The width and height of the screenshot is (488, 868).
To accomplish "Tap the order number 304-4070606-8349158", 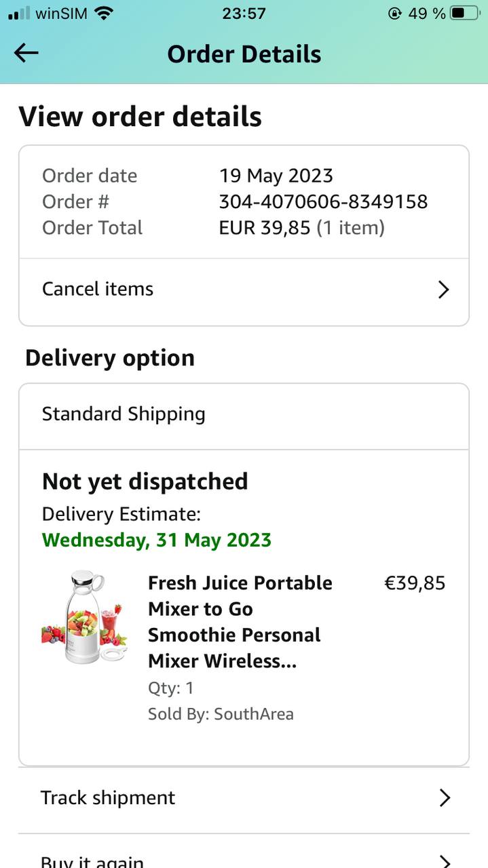I will pyautogui.click(x=323, y=201).
